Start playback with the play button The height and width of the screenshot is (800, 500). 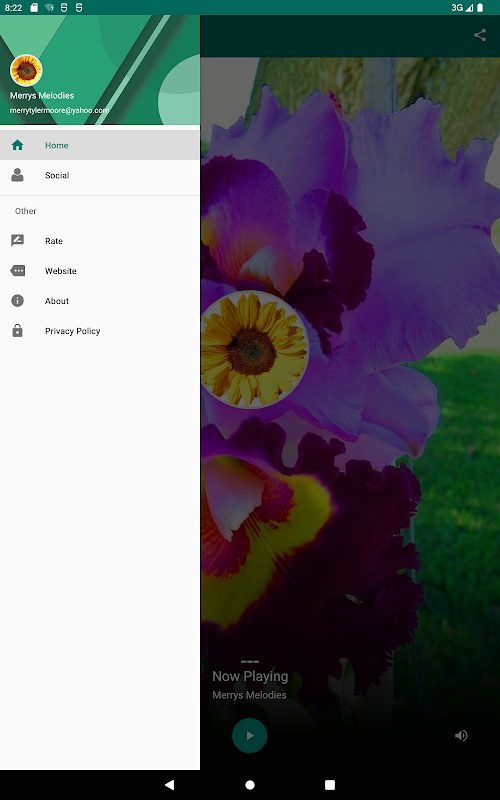click(x=249, y=735)
